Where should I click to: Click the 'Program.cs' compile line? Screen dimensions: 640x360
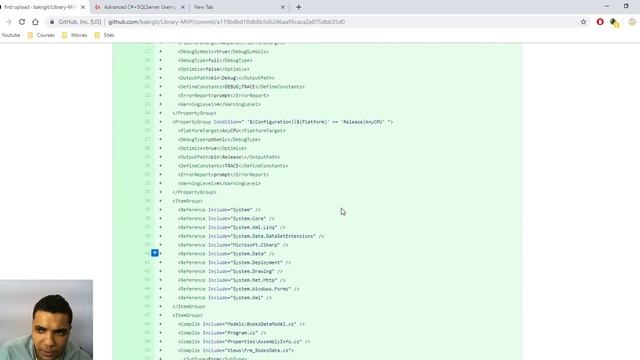(x=222, y=333)
